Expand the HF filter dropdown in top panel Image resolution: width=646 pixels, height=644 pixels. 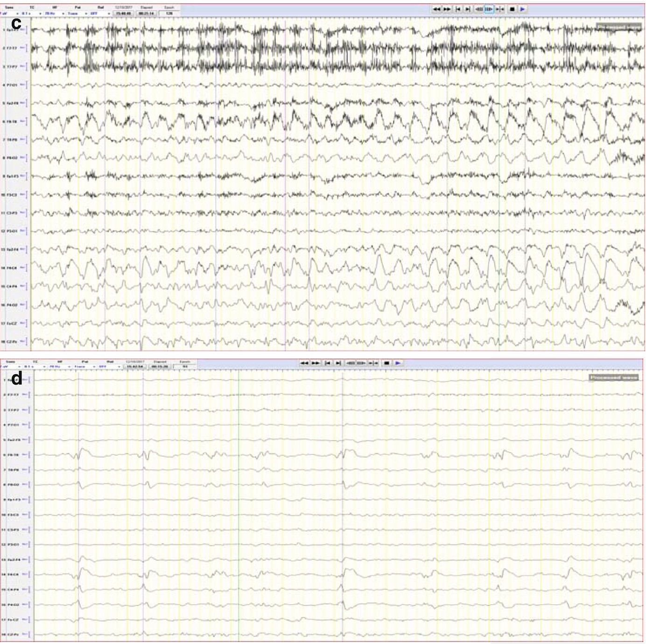63,14
